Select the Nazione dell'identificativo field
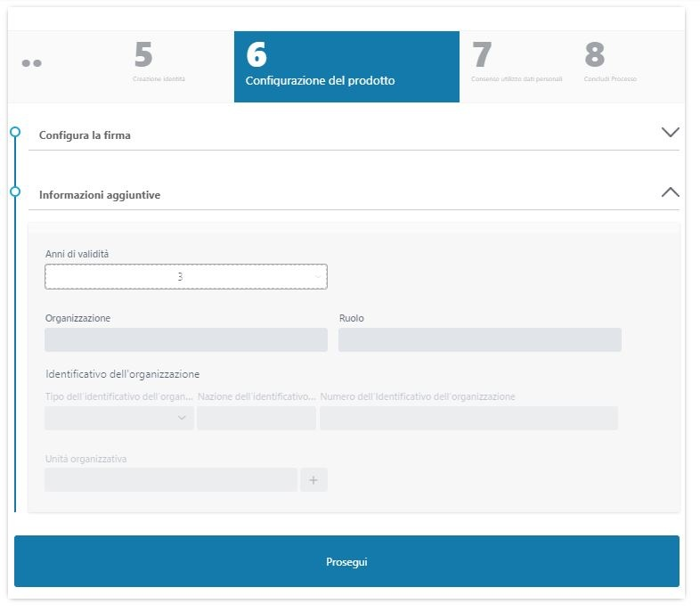 coord(256,418)
